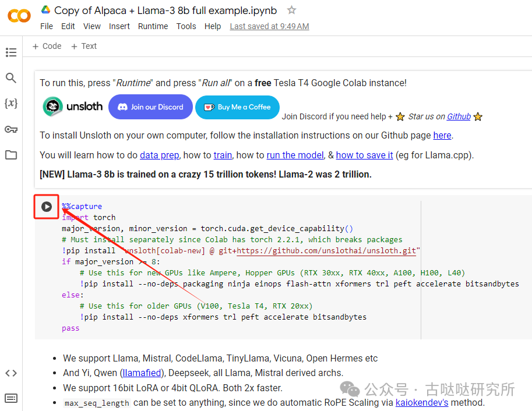The width and height of the screenshot is (532, 411).
Task: Click the 'else:' line in code cell
Action: (73, 295)
